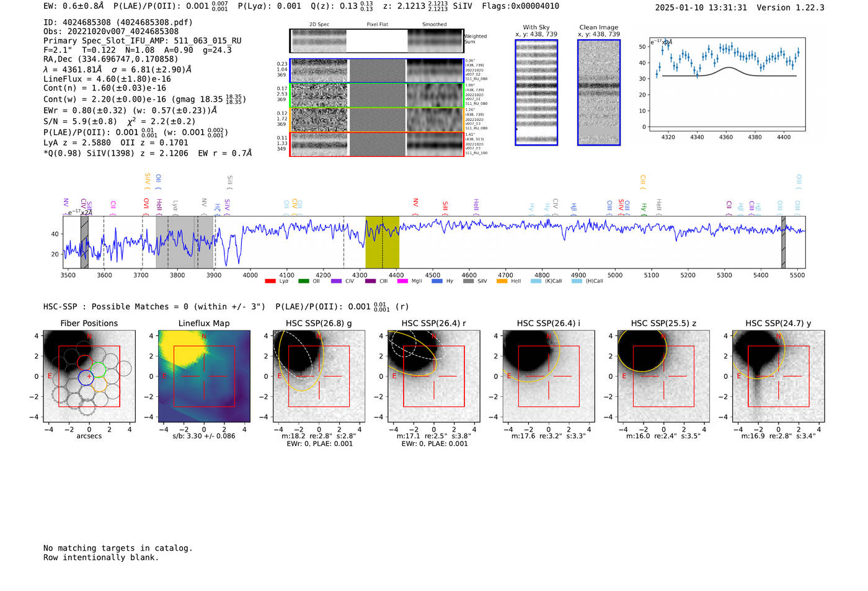The width and height of the screenshot is (868, 591).
Task: Click the 2D Spec column header
Action: (319, 24)
